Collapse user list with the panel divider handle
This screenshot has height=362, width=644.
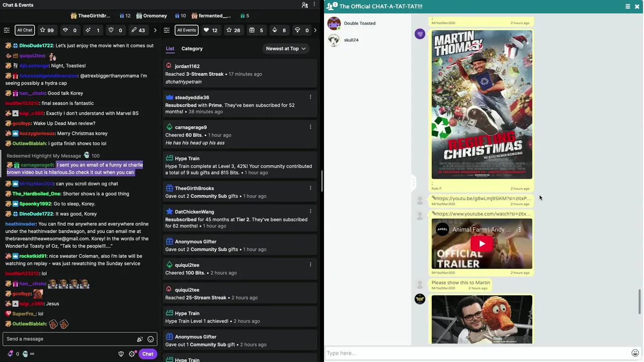pyautogui.click(x=414, y=182)
